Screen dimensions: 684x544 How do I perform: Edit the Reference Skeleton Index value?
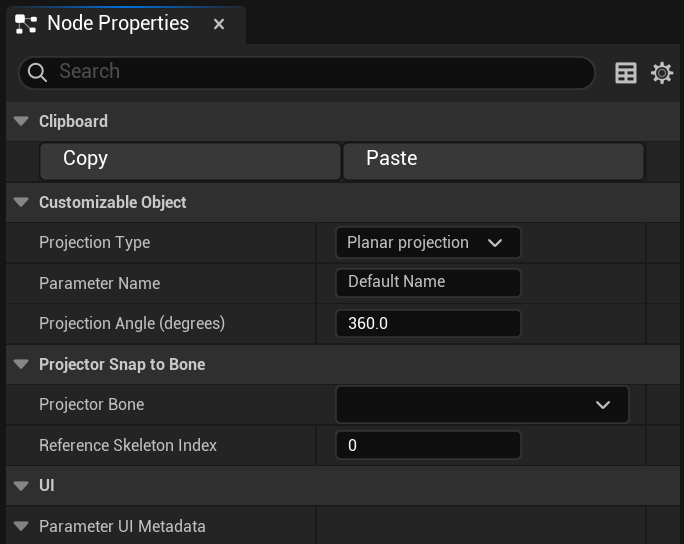click(x=428, y=445)
